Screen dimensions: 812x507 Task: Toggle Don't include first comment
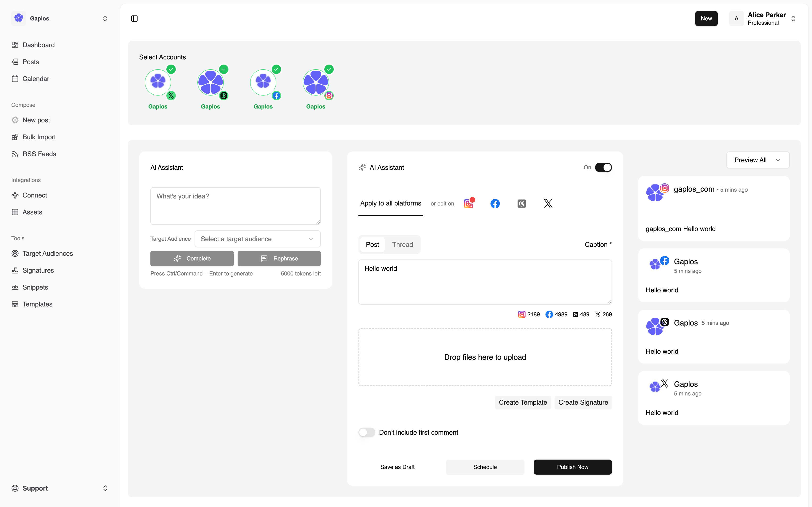tap(367, 432)
